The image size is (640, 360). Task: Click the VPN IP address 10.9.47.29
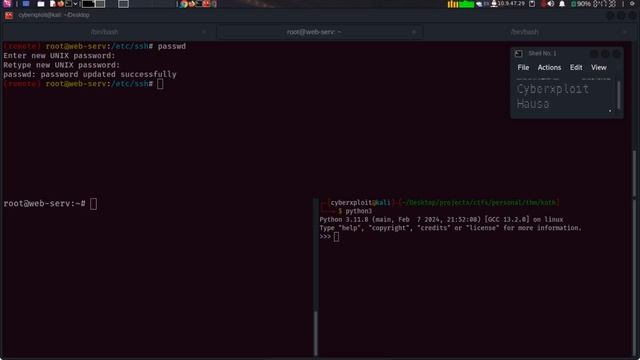[511, 4]
